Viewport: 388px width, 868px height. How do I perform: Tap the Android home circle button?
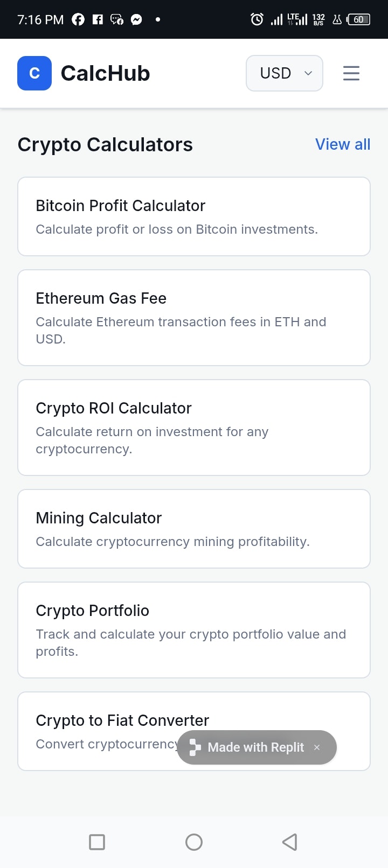click(194, 842)
